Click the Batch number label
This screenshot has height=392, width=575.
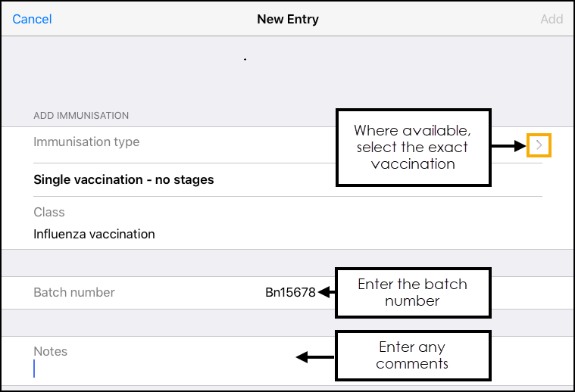tap(74, 292)
